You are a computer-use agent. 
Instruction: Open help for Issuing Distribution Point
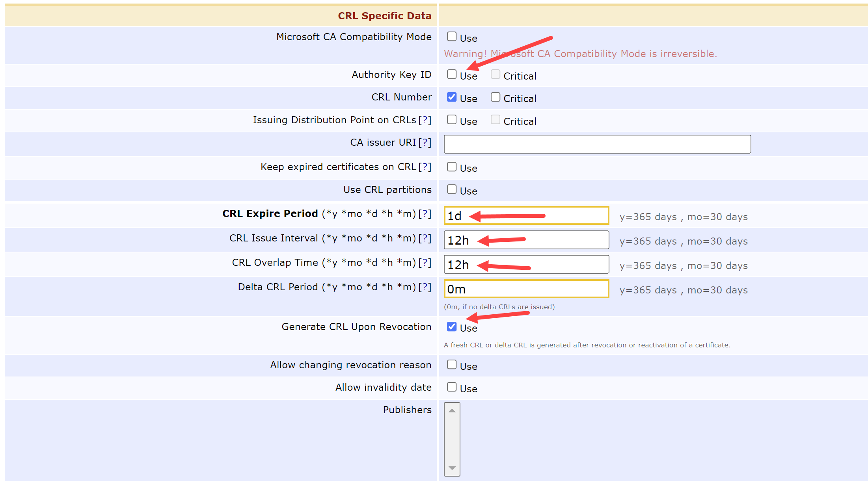pos(425,120)
